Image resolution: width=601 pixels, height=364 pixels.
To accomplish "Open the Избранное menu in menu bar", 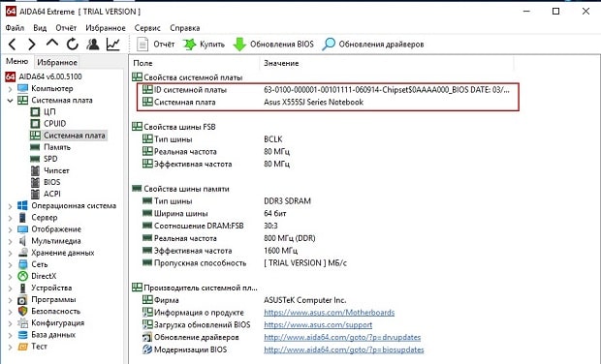I will (x=106, y=28).
